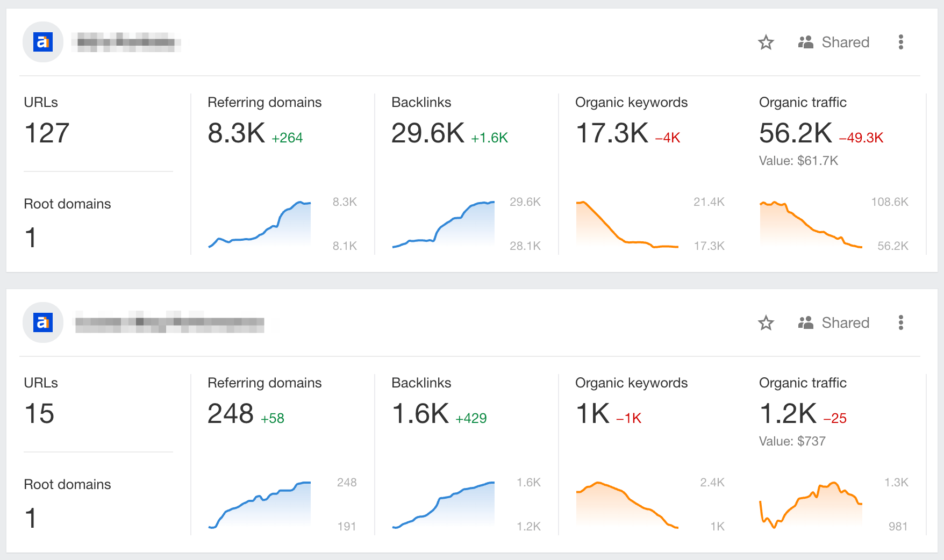Click the second project's Ahrefs logo icon
This screenshot has height=560, width=944.
coord(43,322)
